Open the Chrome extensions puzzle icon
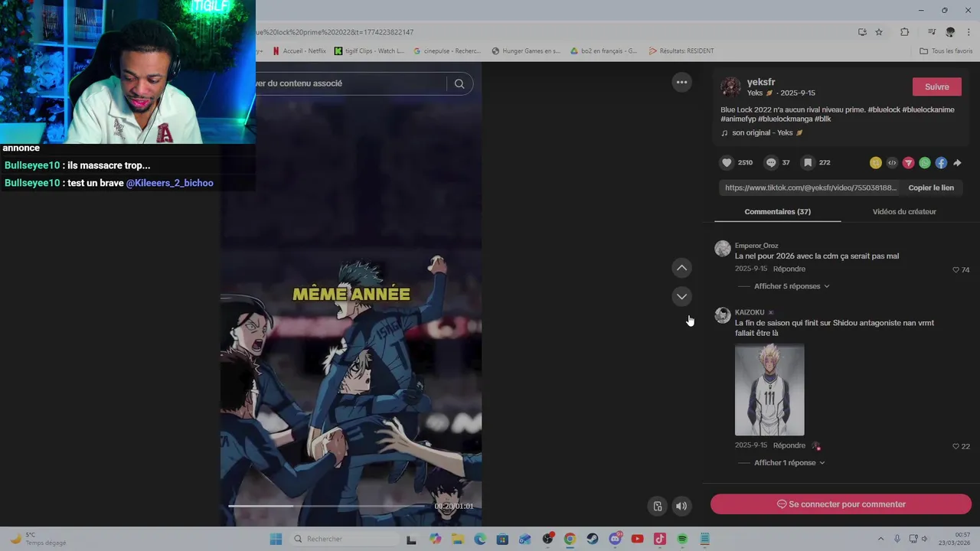Image resolution: width=980 pixels, height=551 pixels. point(904,32)
